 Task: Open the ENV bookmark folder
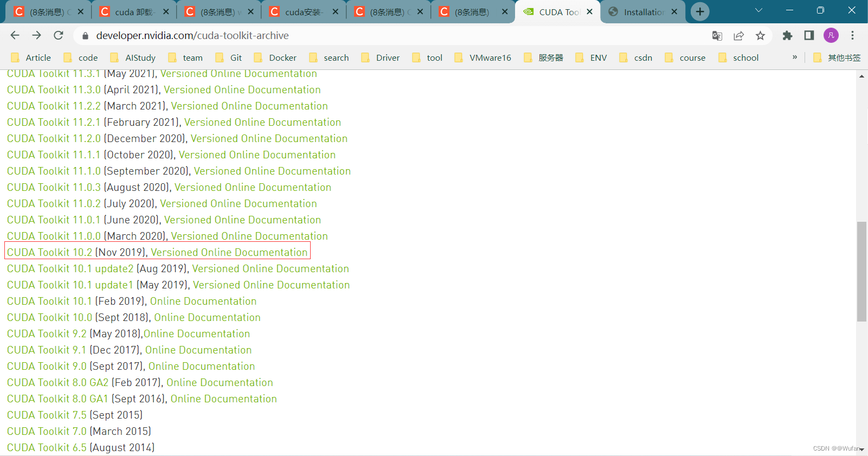pos(591,57)
